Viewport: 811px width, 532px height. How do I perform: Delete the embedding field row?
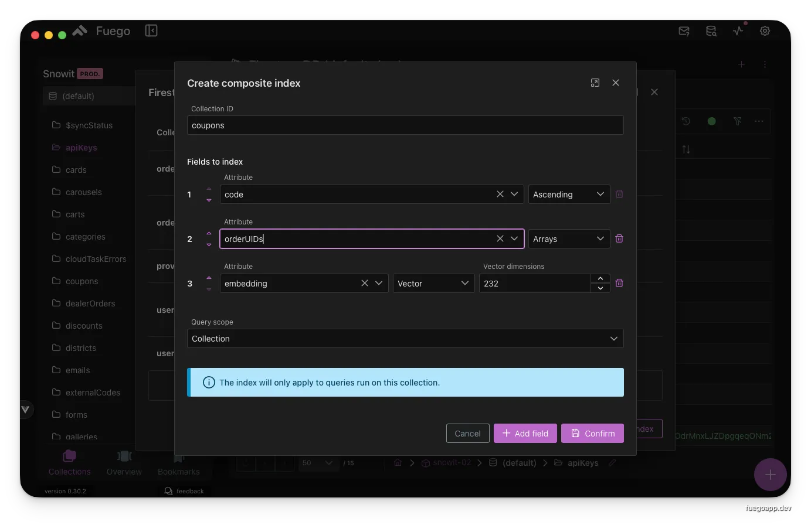tap(619, 283)
